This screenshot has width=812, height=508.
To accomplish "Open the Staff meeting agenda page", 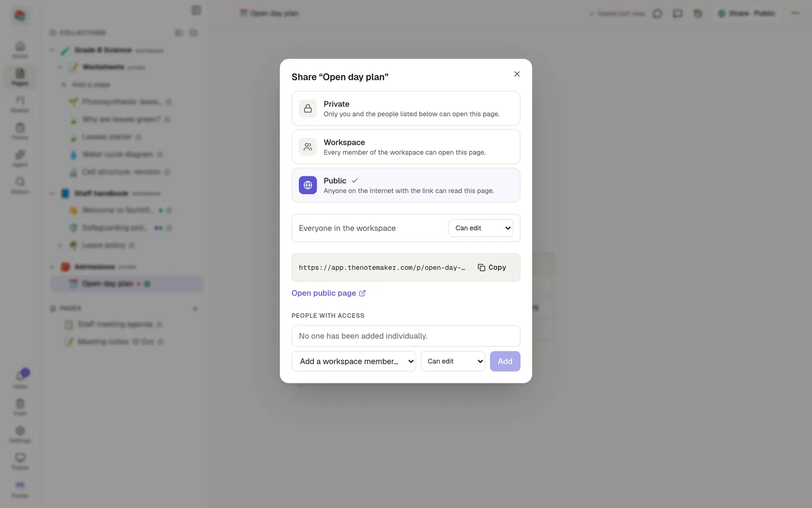I will click(x=115, y=324).
